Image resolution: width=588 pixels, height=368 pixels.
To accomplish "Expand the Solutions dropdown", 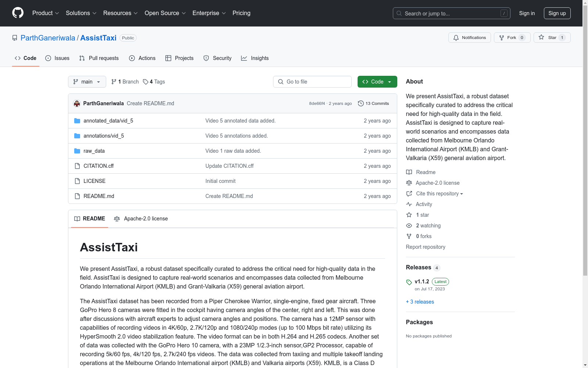I will [x=81, y=13].
